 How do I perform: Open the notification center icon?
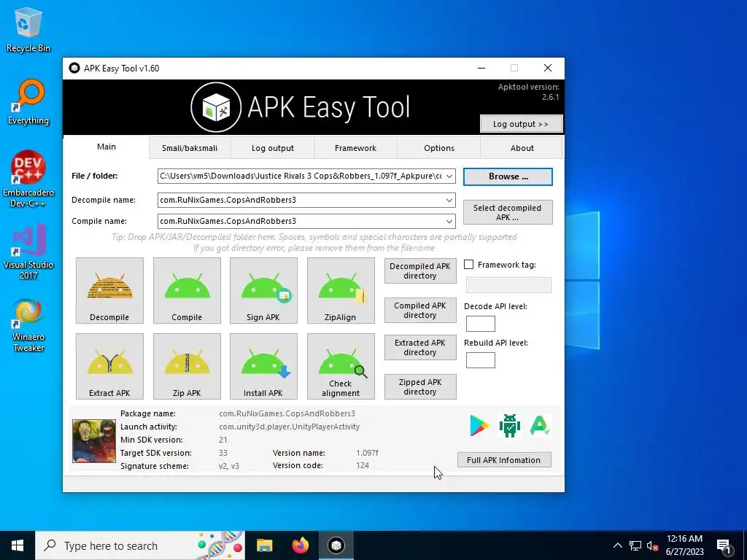pos(724,545)
